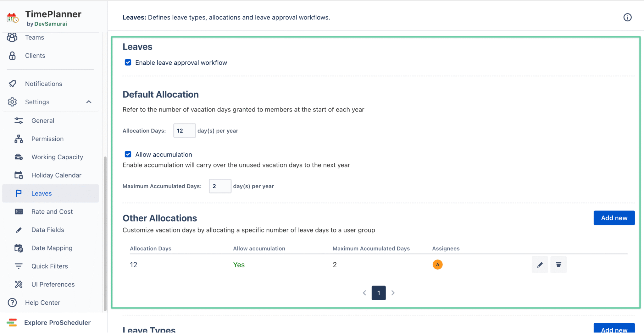This screenshot has width=644, height=333.
Task: Click the Help Center question mark icon
Action: (x=12, y=303)
